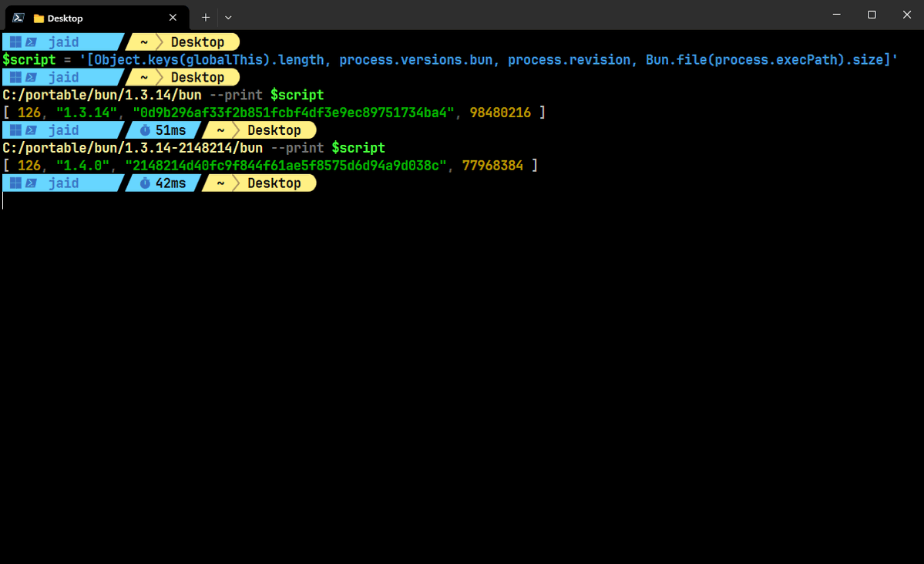Click the --print flag on the 1.3.14-2148214 command
The height and width of the screenshot is (564, 924).
click(297, 148)
